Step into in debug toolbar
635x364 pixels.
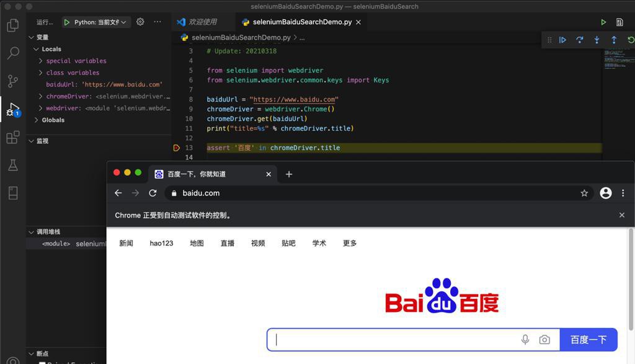(597, 40)
